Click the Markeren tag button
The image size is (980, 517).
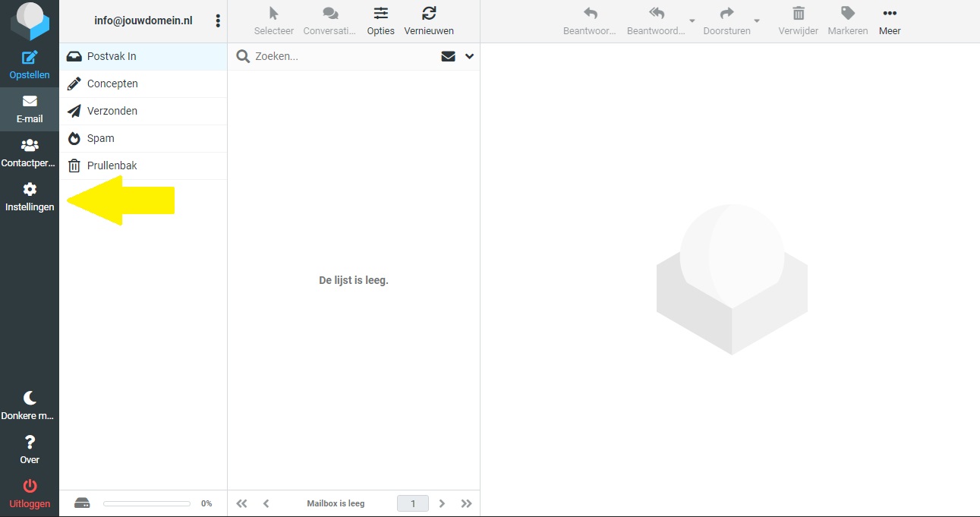point(848,21)
